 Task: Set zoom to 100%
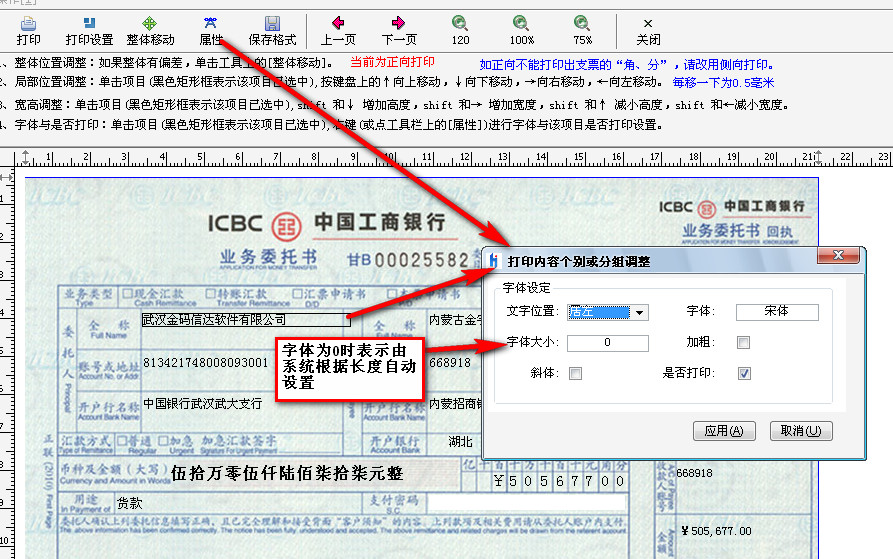pyautogui.click(x=522, y=31)
